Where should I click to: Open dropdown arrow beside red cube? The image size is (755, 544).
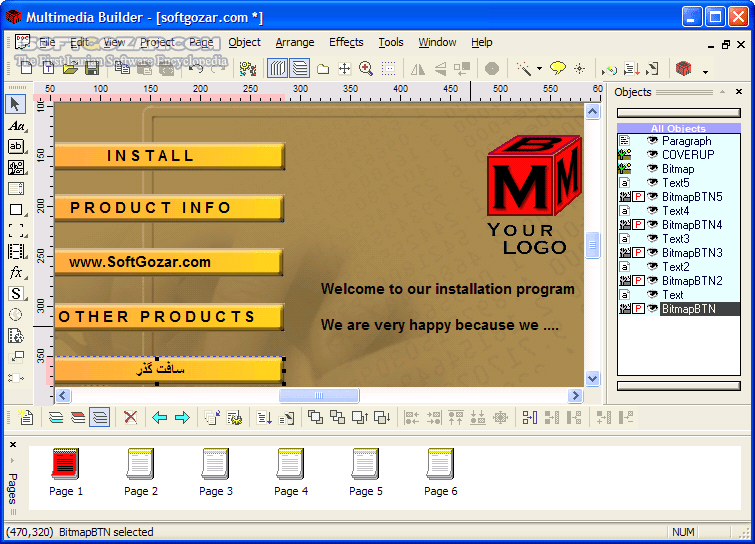tap(705, 71)
